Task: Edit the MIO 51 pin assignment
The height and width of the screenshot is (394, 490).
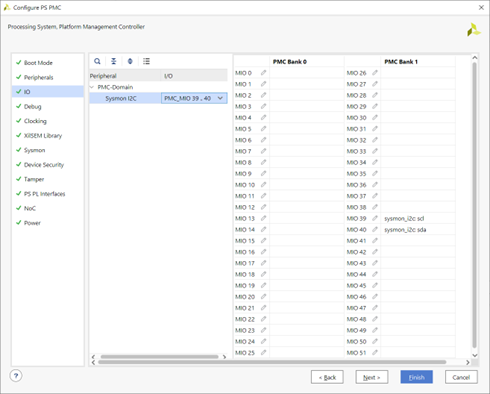Action: tap(375, 352)
